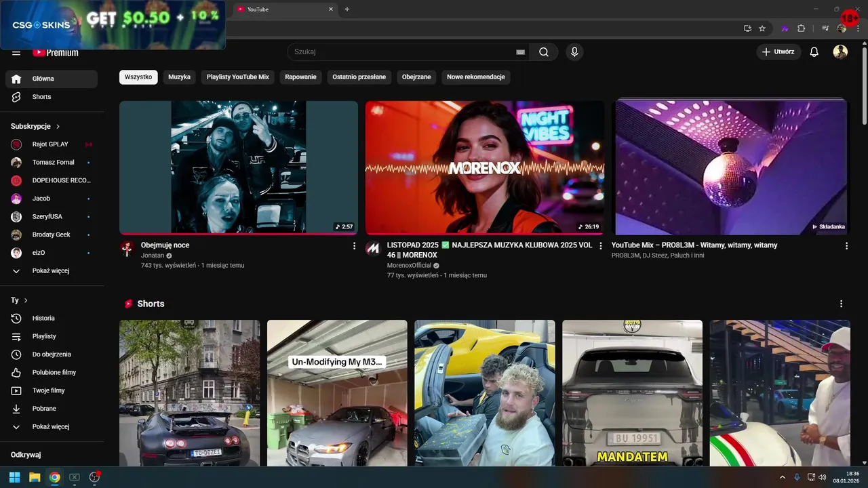Open Playlisty in the sidebar
The width and height of the screenshot is (868, 488).
pyautogui.click(x=52, y=336)
